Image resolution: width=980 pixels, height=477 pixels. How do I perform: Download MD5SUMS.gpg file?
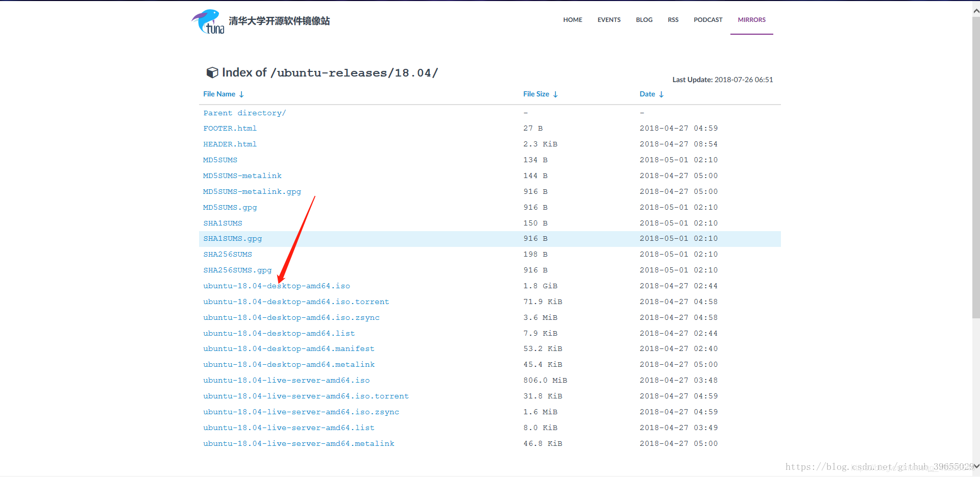point(230,208)
